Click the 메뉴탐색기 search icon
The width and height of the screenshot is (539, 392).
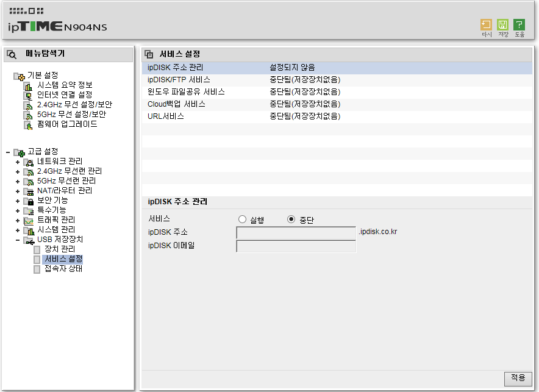tap(12, 54)
